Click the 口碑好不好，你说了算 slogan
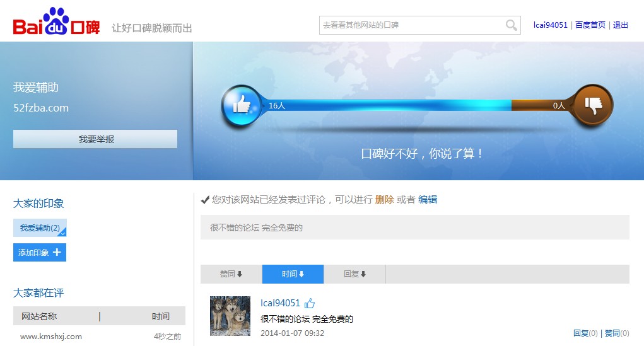 point(422,154)
